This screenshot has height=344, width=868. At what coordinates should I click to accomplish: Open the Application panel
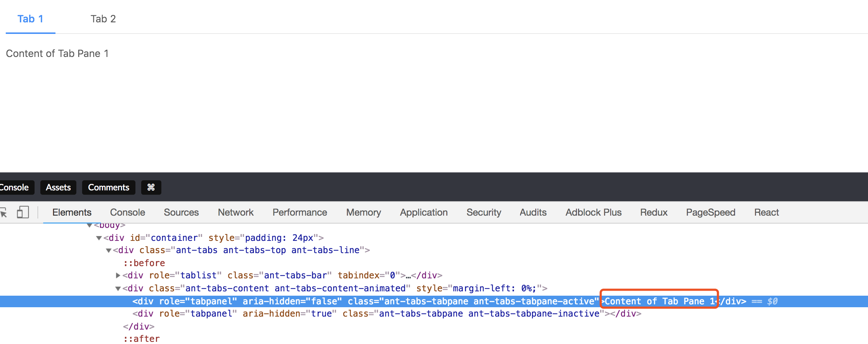(x=424, y=212)
